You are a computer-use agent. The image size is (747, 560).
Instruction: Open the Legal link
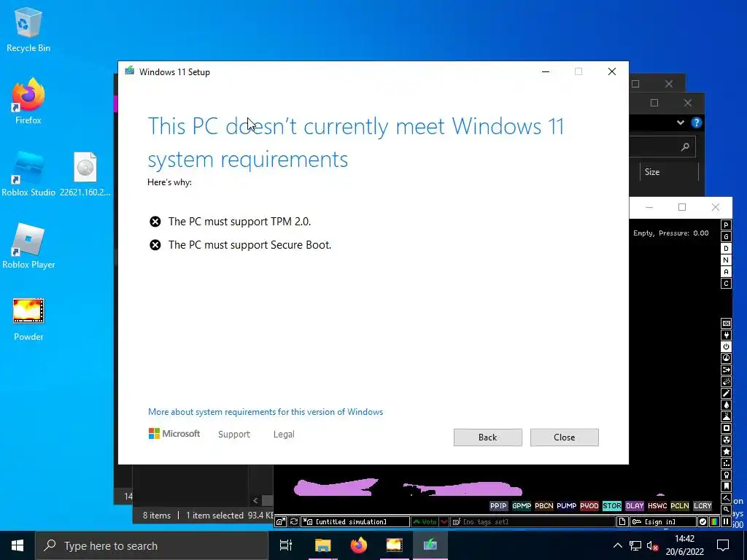284,435
